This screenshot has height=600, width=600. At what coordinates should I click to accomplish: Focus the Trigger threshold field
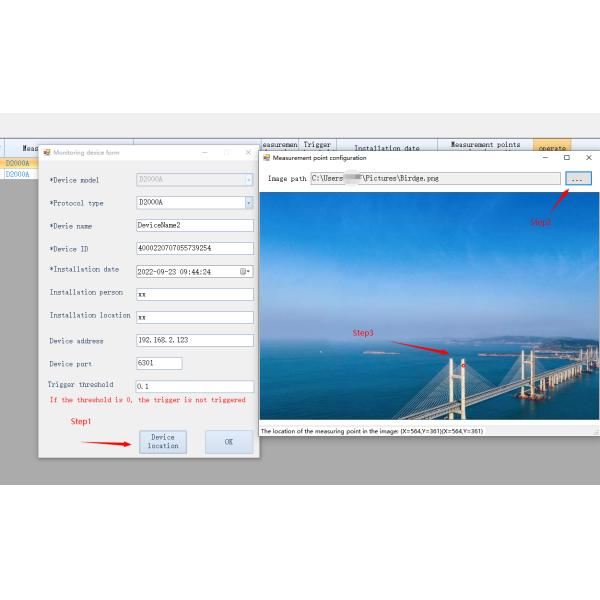(x=194, y=386)
